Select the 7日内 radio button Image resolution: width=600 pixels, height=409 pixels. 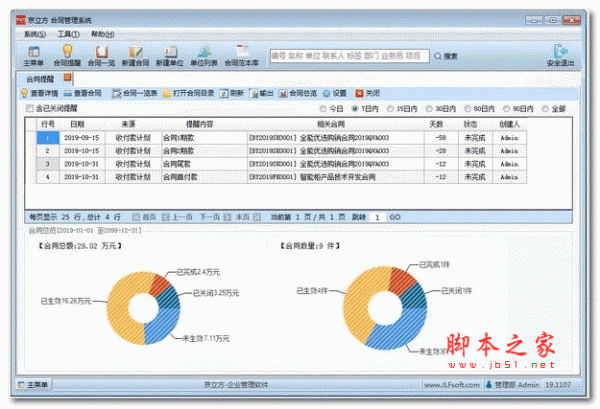tap(355, 109)
